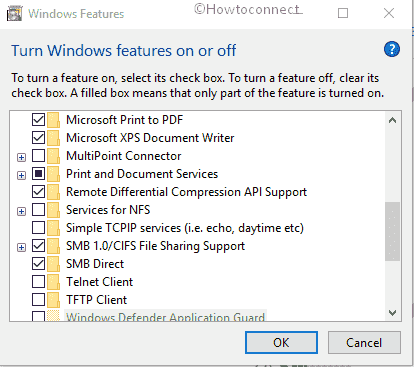Select the TFTP Client label
This screenshot has height=367, width=414.
click(x=96, y=300)
